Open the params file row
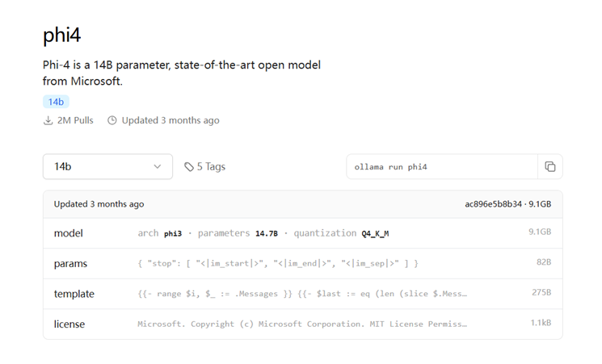The height and width of the screenshot is (364, 602). click(70, 264)
